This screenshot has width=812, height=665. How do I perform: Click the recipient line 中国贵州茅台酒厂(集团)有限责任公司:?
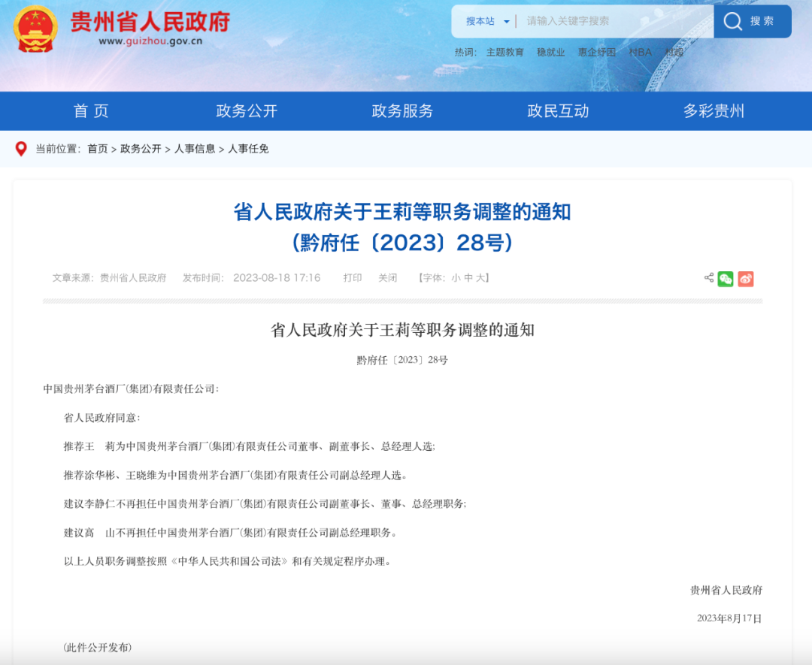coord(131,388)
